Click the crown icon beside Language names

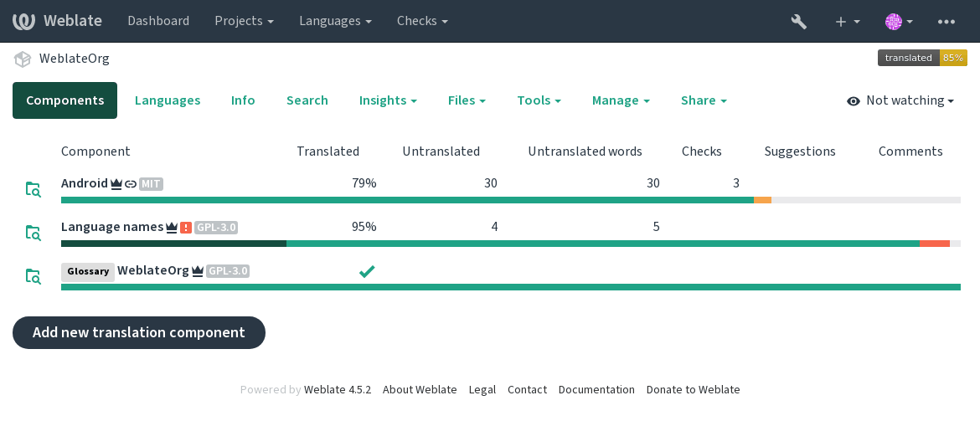coord(172,228)
